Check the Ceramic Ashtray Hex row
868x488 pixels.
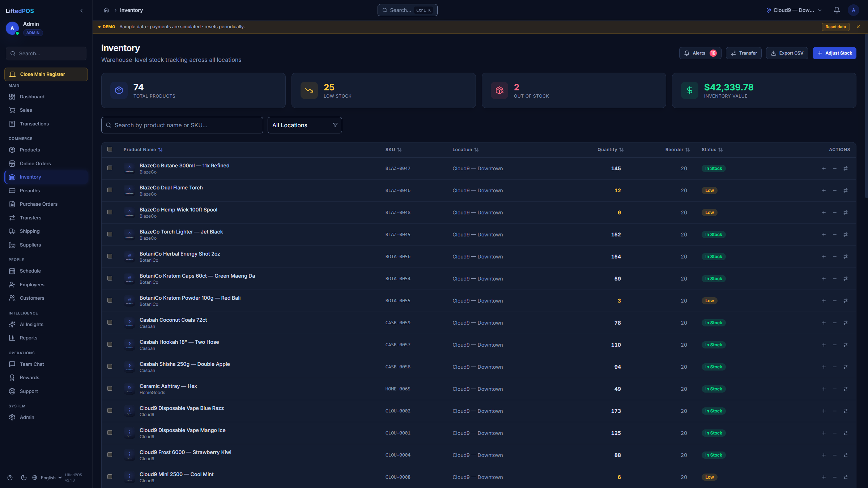[110, 388]
